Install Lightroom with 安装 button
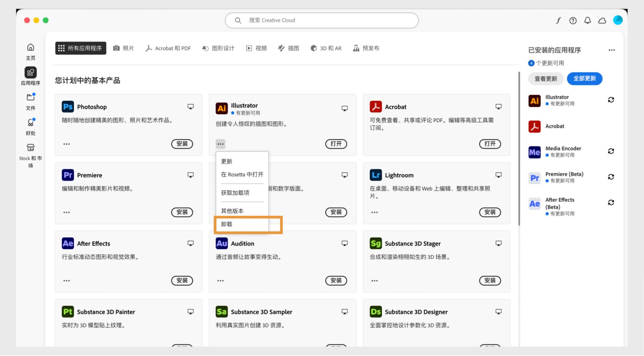This screenshot has width=644, height=356. click(x=490, y=213)
